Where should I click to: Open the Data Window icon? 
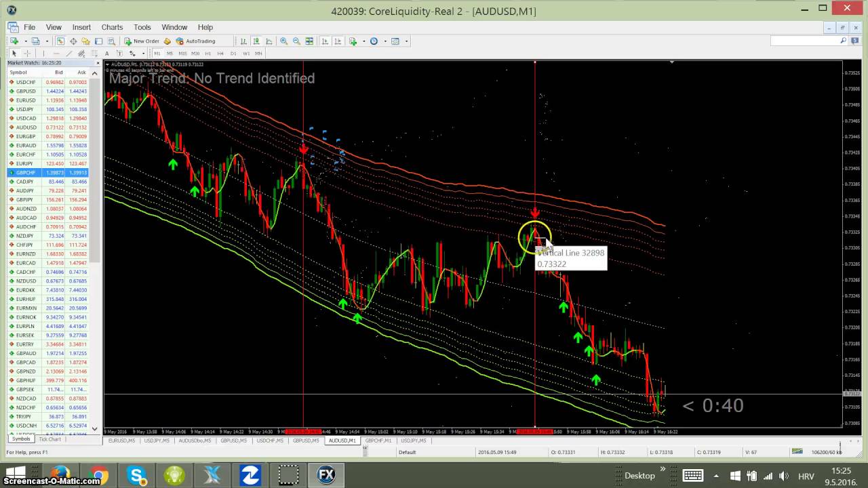tap(73, 41)
